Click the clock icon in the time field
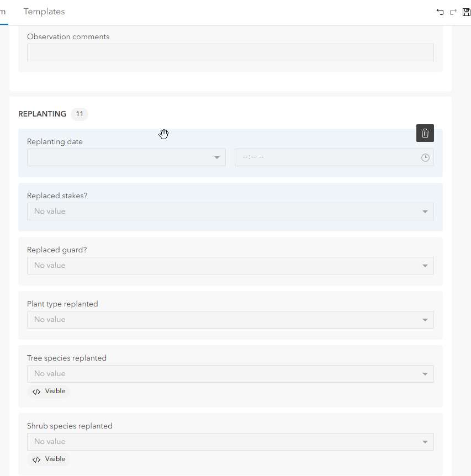The width and height of the screenshot is (471, 476). [x=425, y=157]
